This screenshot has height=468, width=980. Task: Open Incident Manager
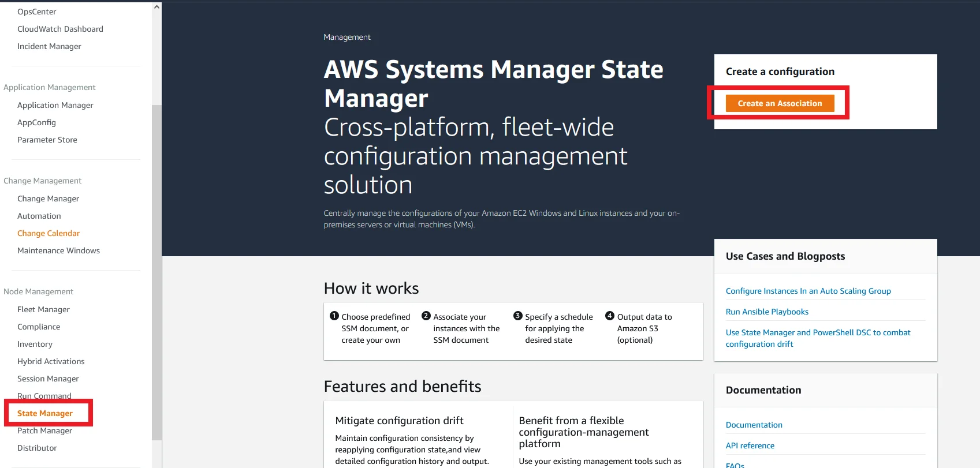tap(49, 46)
